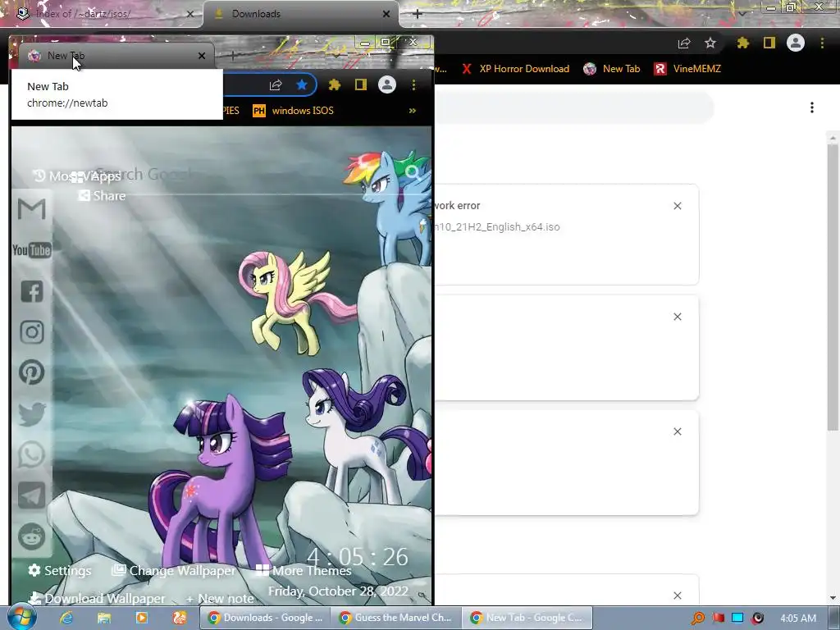Select the New Tab tab in front window
840x630 pixels.
pyautogui.click(x=116, y=56)
